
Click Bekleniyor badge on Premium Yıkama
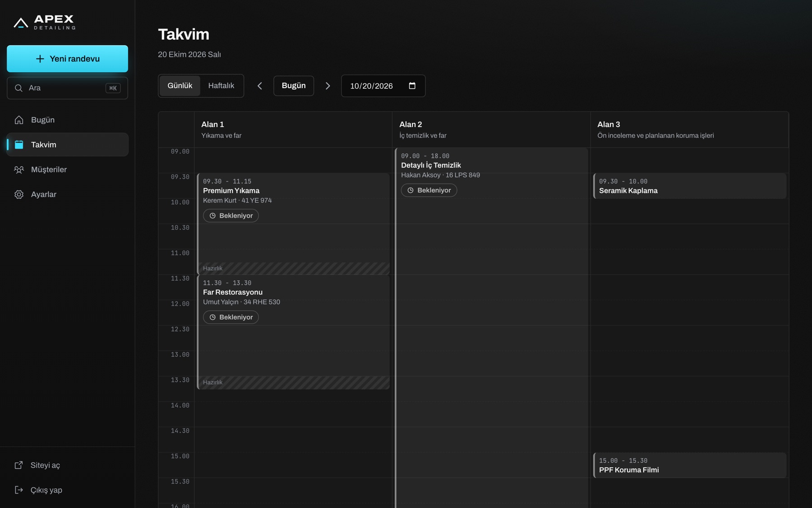pyautogui.click(x=231, y=216)
